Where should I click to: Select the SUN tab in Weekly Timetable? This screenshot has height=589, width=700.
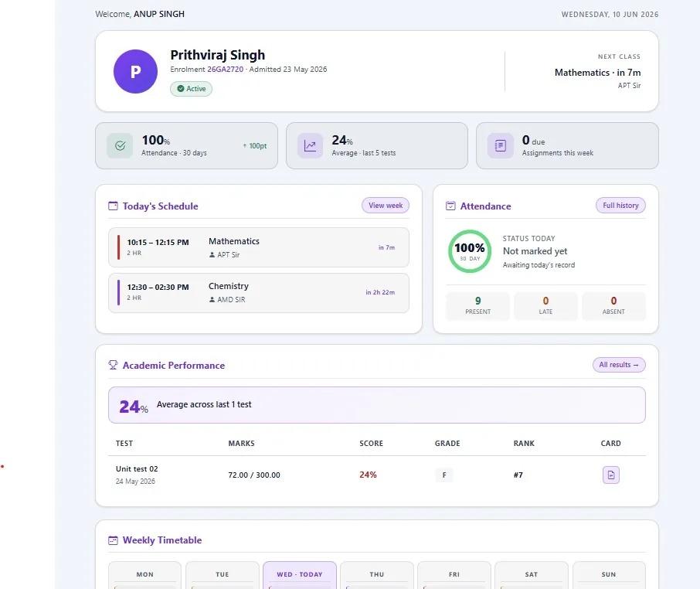[x=609, y=575]
